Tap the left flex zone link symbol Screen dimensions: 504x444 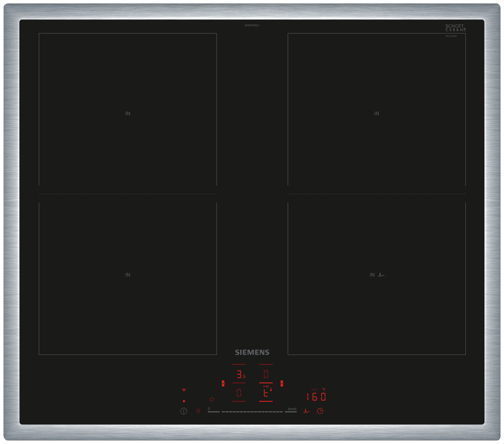tap(223, 383)
